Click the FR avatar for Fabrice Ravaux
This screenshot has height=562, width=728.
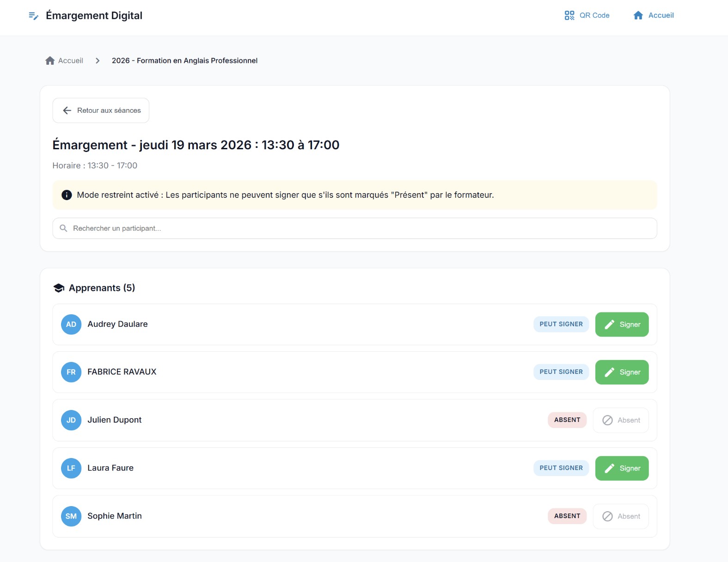pos(71,372)
